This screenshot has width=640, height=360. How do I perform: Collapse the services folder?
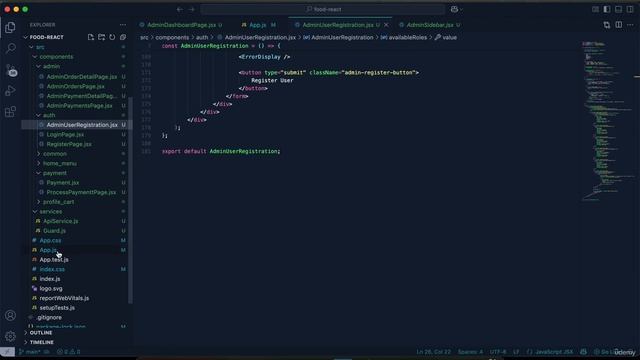coord(51,211)
